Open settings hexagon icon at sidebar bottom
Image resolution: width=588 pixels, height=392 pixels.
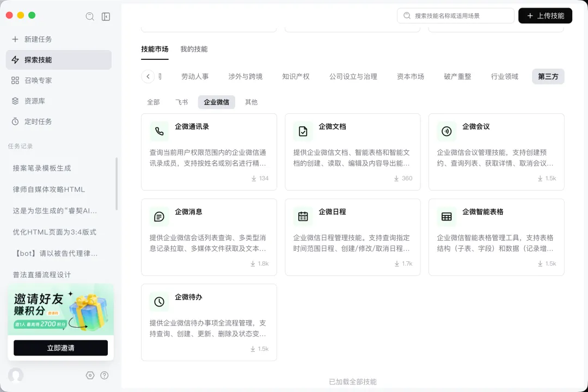[90, 375]
